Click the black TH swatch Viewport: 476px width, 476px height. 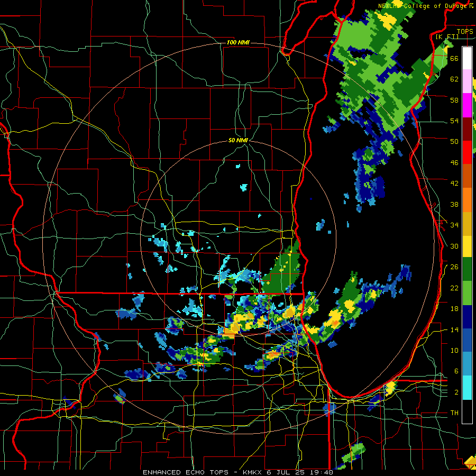coord(467,411)
